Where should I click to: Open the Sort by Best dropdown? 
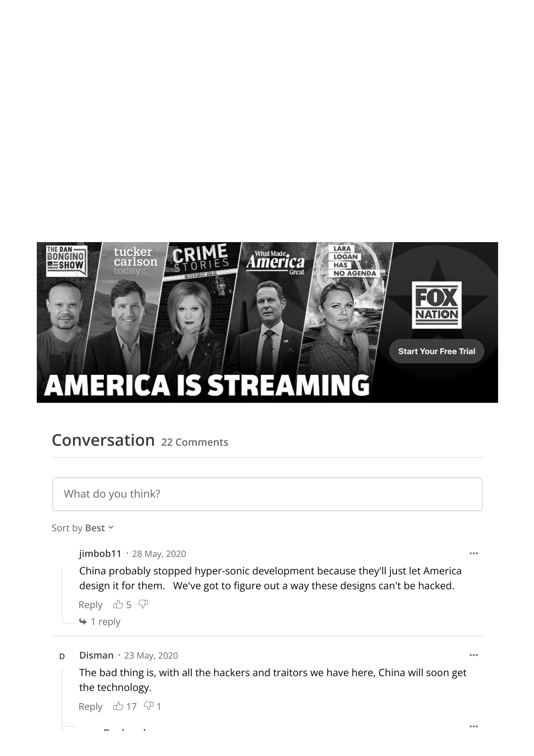click(83, 528)
